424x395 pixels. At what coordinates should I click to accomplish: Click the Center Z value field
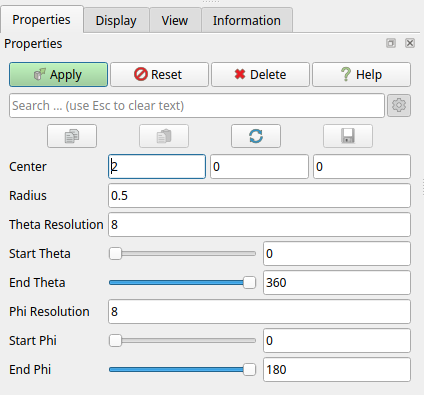pyautogui.click(x=362, y=167)
